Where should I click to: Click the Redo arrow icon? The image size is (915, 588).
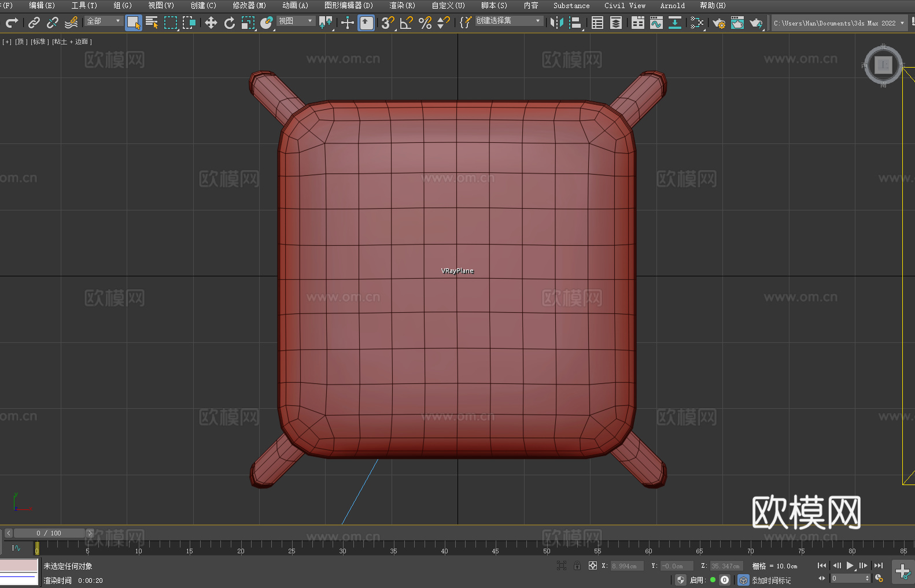pos(12,23)
